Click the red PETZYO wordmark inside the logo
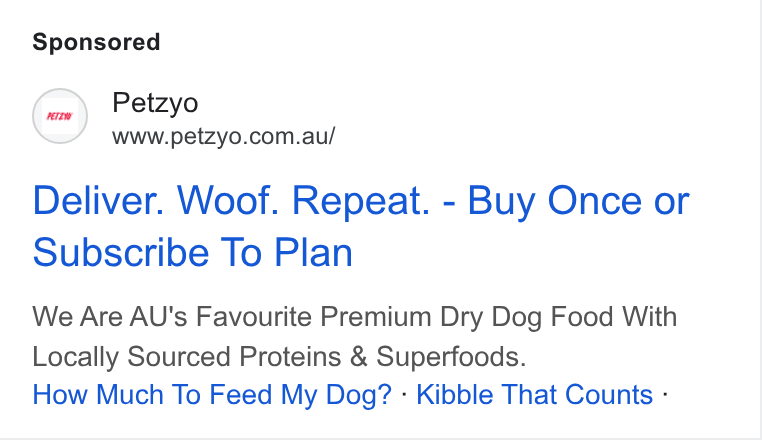This screenshot has width=762, height=440. click(60, 116)
